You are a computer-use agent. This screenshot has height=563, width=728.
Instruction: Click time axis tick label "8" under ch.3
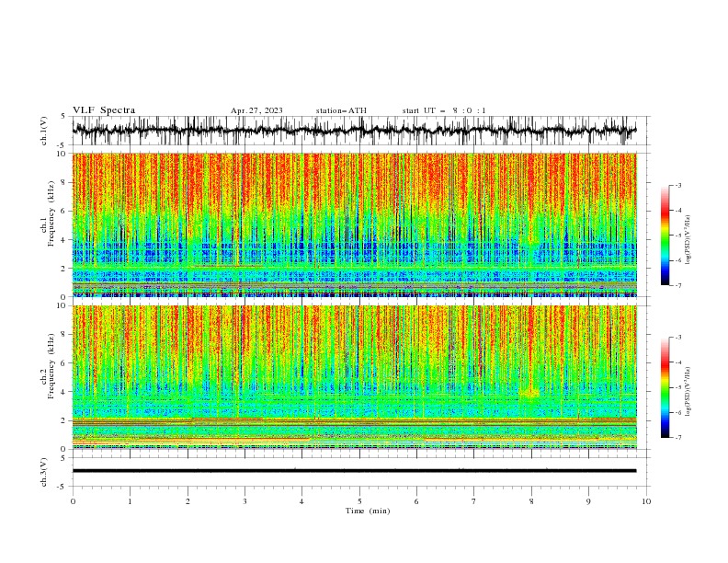point(531,501)
